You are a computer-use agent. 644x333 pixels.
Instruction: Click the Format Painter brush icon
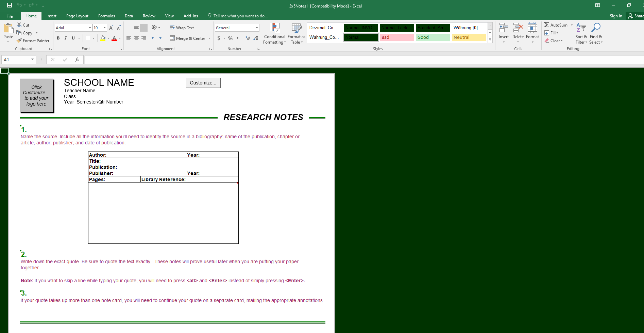point(19,41)
